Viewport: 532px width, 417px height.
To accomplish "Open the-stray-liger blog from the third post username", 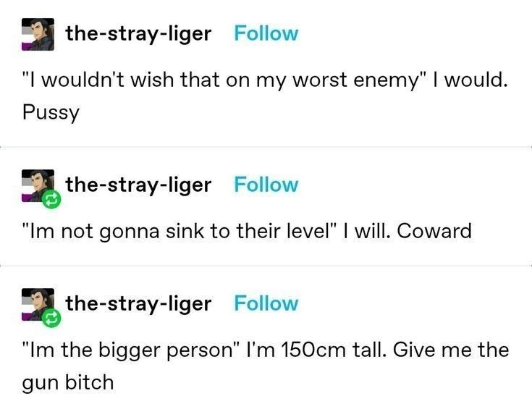I will click(138, 303).
